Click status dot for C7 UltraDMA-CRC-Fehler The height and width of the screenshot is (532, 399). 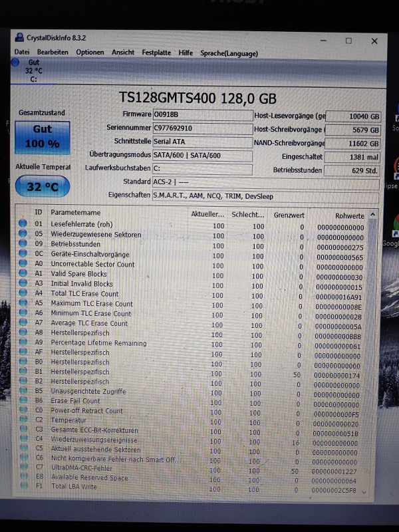coord(24,467)
